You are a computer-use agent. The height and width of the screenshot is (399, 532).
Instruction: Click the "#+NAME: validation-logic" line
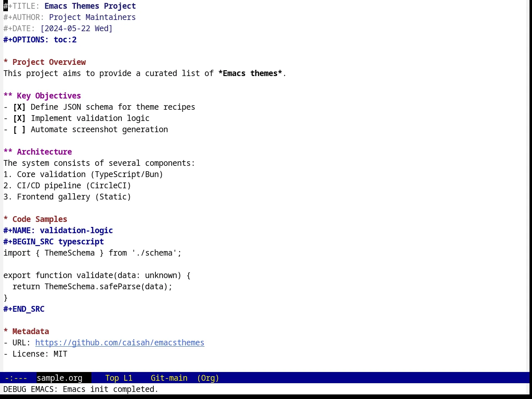(x=58, y=231)
